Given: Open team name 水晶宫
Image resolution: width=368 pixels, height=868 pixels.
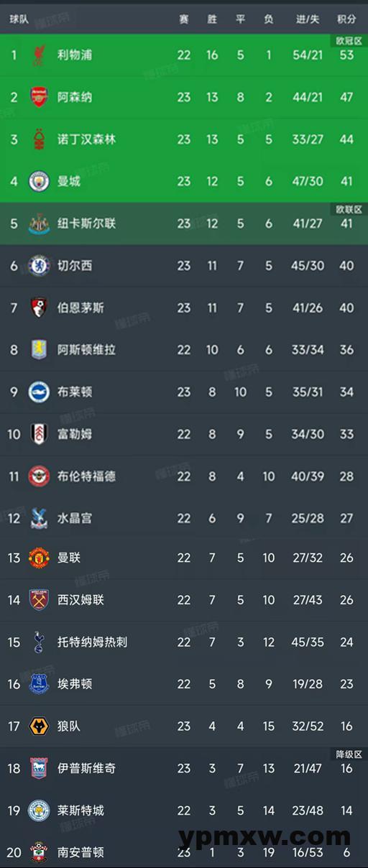Looking at the screenshot, I should tap(75, 518).
